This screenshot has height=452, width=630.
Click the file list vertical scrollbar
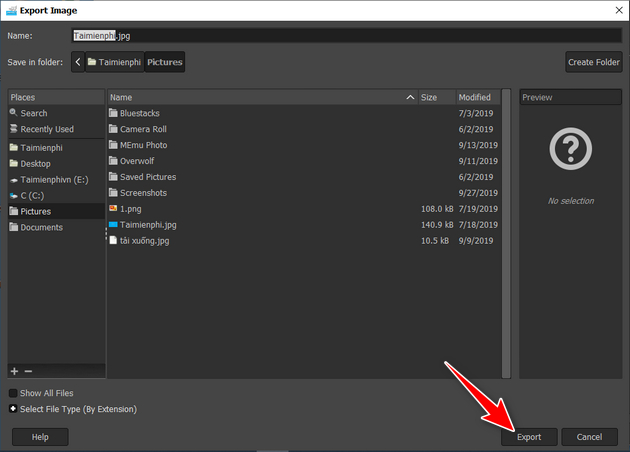click(506, 234)
